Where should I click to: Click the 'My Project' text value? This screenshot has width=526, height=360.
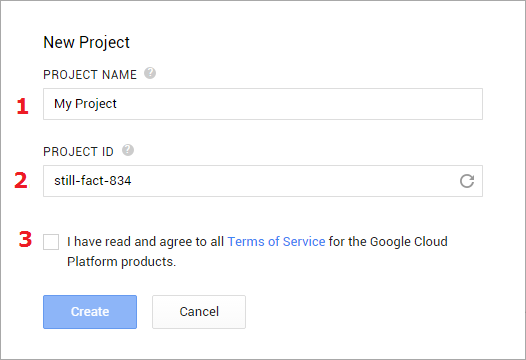point(85,104)
